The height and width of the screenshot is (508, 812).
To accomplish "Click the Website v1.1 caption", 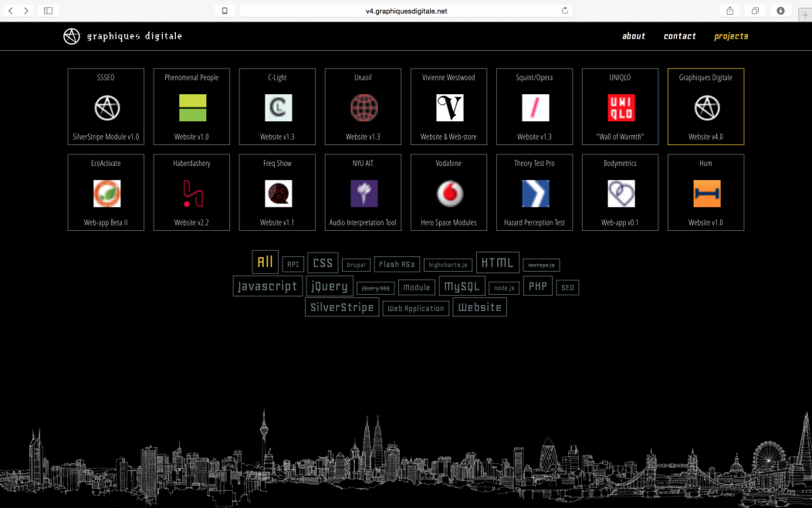I will coord(277,222).
